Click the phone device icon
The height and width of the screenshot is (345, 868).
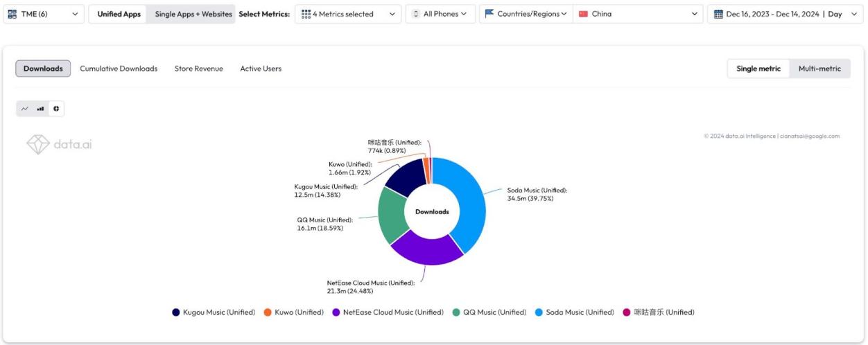pos(416,14)
